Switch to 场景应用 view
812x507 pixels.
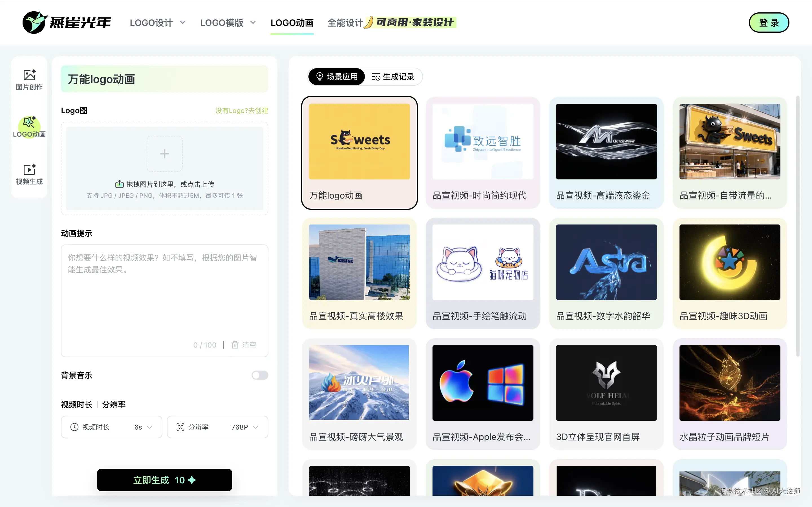point(337,77)
